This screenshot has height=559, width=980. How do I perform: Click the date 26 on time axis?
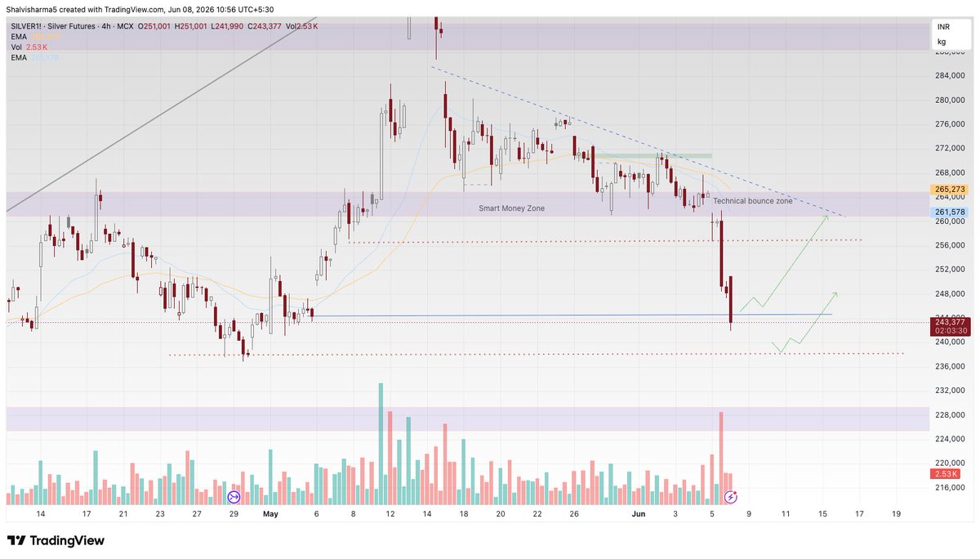[x=574, y=514]
